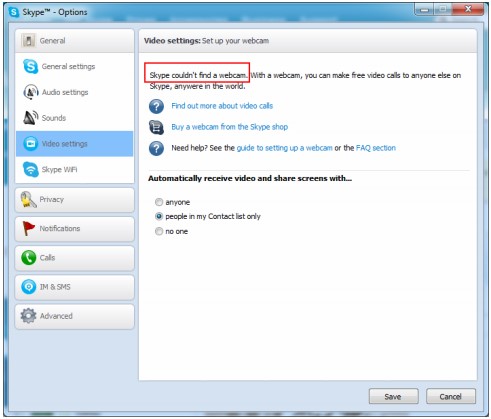The image size is (491, 419).
Task: Expand the Advanced section
Action: point(75,316)
